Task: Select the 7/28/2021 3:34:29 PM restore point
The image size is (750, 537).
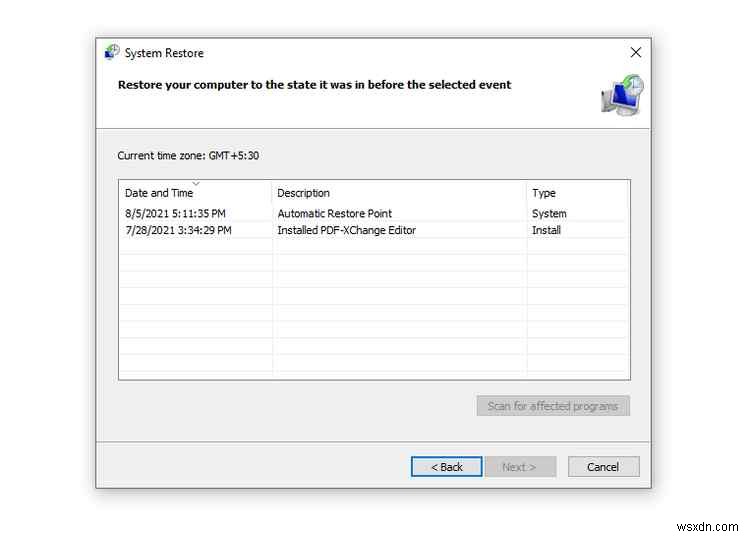Action: click(373, 230)
